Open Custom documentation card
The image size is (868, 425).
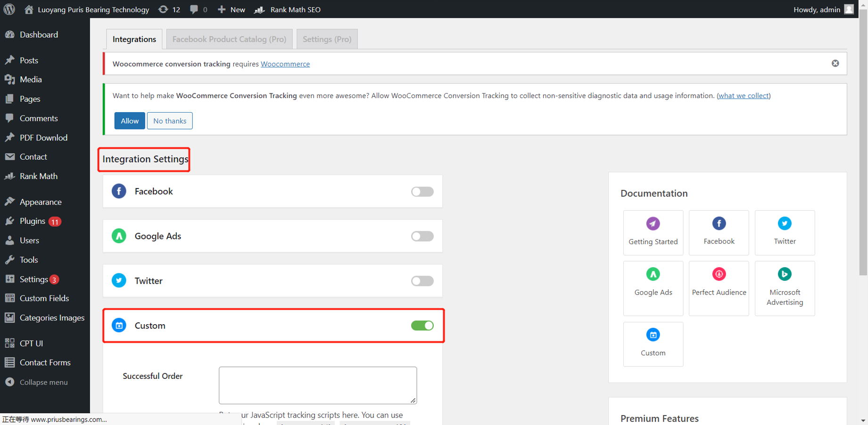[653, 344]
